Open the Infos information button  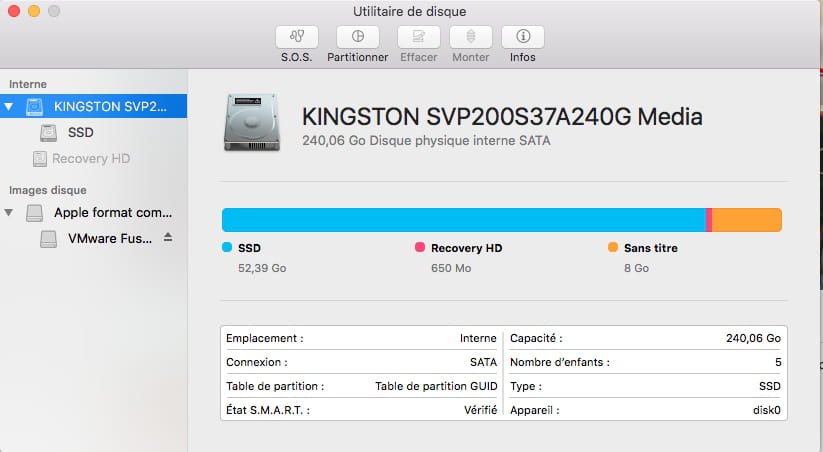coord(523,36)
